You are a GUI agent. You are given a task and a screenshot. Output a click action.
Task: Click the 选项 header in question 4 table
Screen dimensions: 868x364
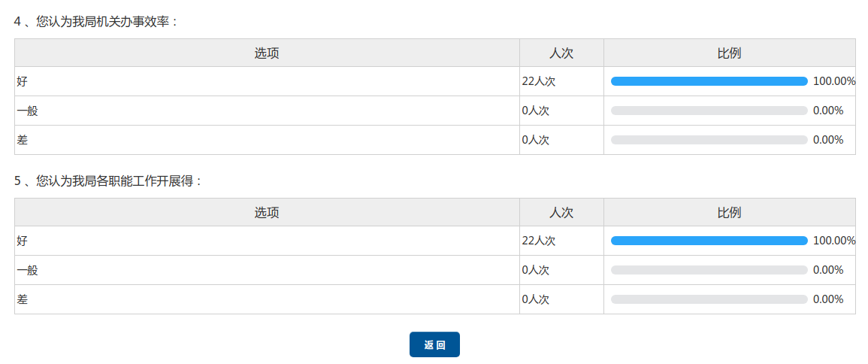click(x=267, y=53)
